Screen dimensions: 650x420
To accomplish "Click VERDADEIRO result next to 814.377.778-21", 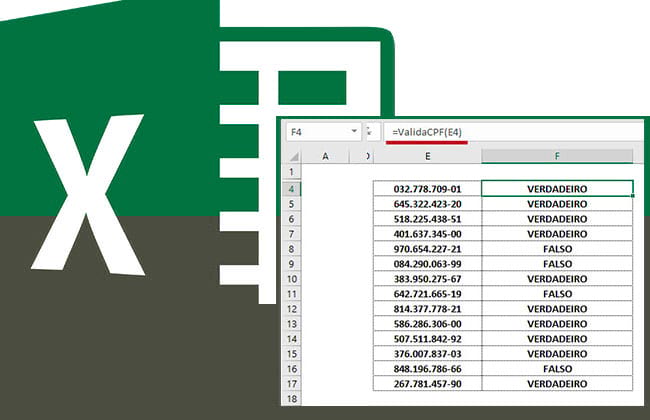I will tap(557, 309).
